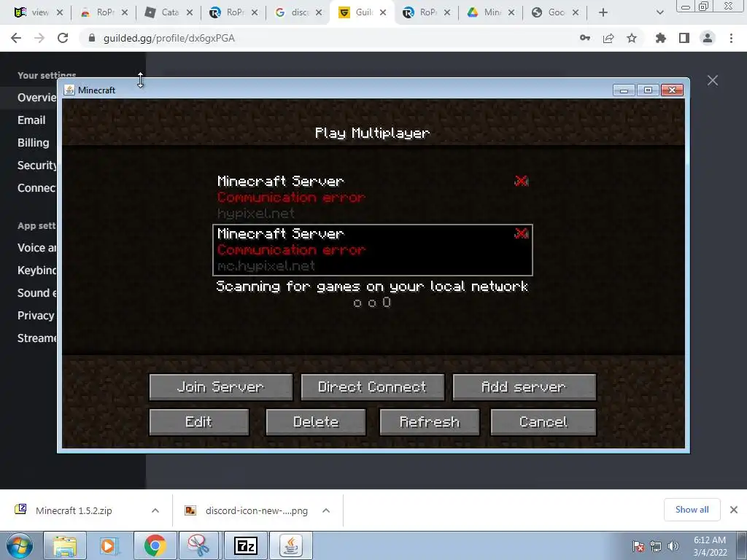
Task: Open Keybinds settings in Guilded
Action: click(36, 271)
